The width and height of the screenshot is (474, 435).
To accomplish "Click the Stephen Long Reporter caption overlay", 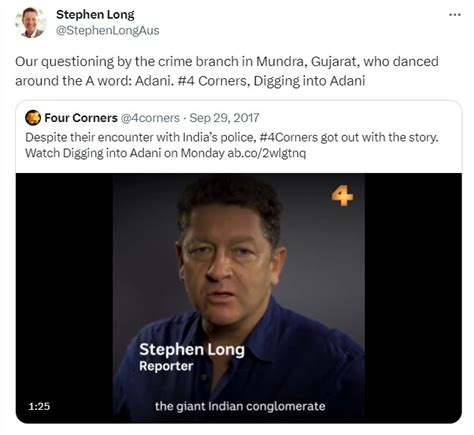I will coord(192,357).
